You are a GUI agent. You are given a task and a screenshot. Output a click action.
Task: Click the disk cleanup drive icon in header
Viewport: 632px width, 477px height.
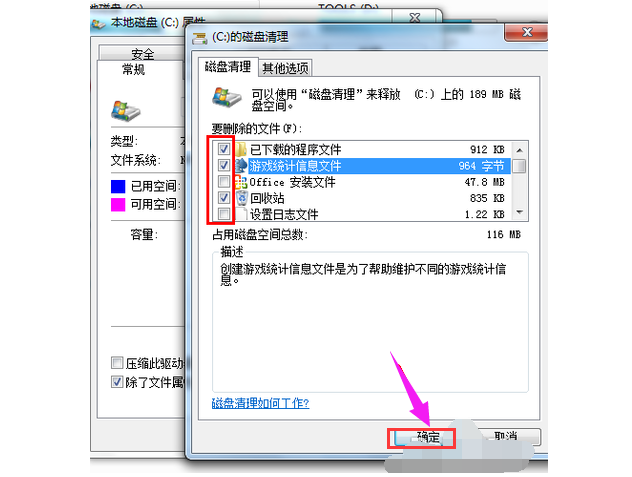coord(227,97)
